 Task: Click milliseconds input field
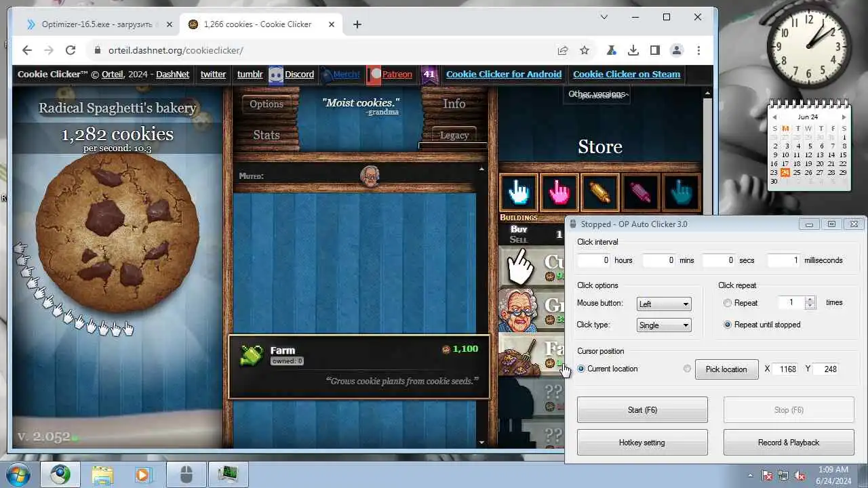point(784,260)
